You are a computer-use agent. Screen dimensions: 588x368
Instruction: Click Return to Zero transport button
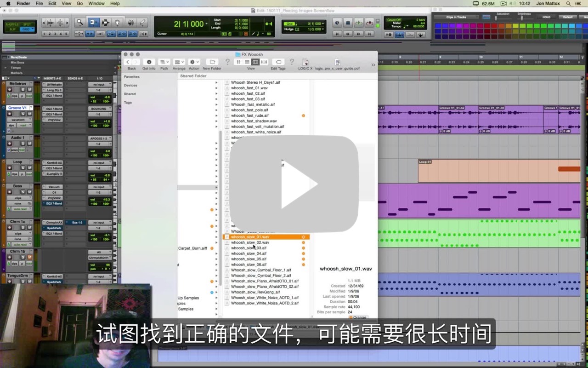[337, 34]
